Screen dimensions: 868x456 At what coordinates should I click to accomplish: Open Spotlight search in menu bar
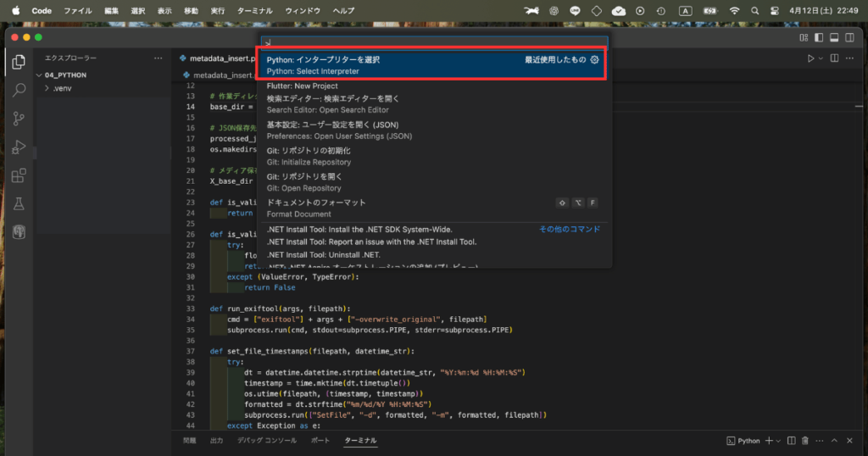pos(754,10)
